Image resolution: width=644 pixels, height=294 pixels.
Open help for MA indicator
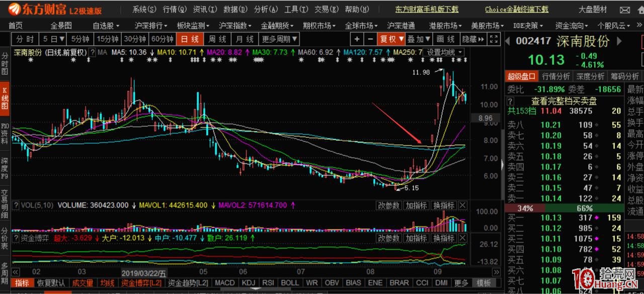(92, 52)
